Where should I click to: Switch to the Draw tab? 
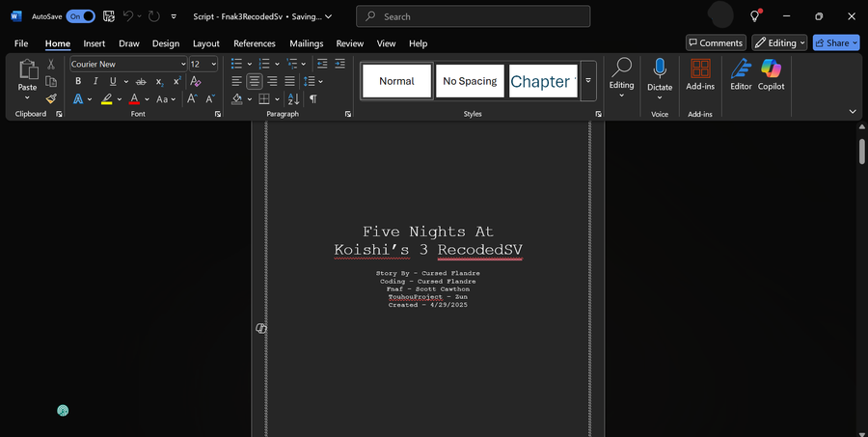click(129, 43)
